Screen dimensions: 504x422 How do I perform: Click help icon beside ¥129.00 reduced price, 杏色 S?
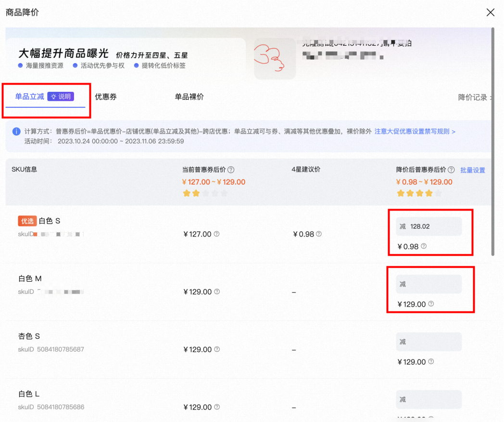[431, 361]
